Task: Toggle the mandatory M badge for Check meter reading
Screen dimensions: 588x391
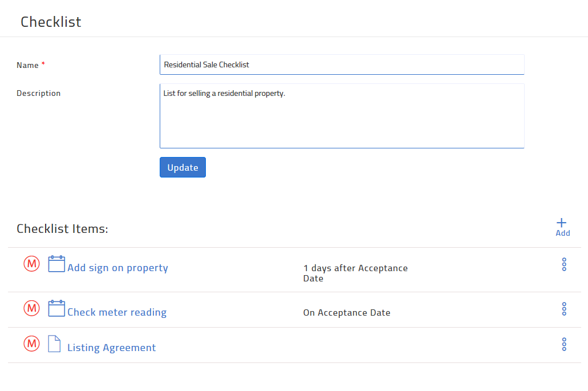Action: pos(31,308)
